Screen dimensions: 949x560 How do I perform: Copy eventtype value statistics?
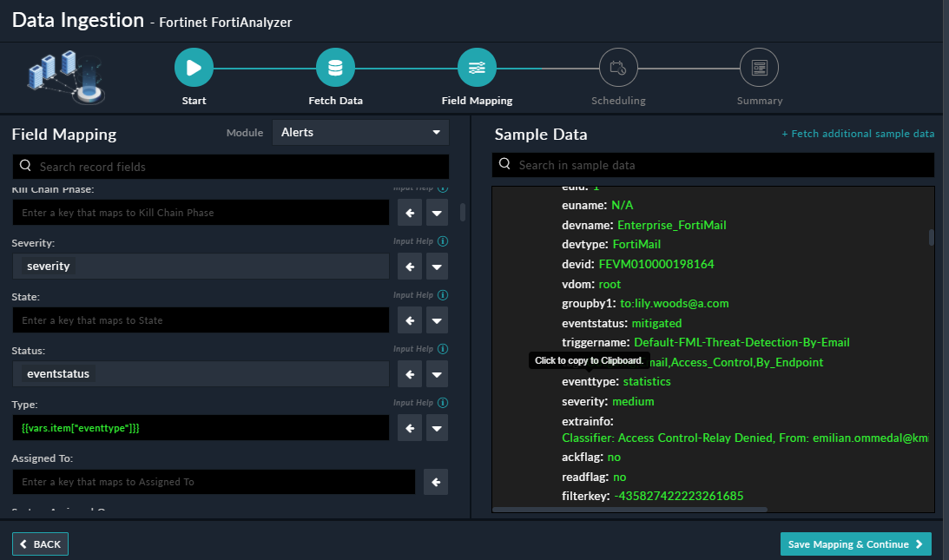pyautogui.click(x=646, y=381)
